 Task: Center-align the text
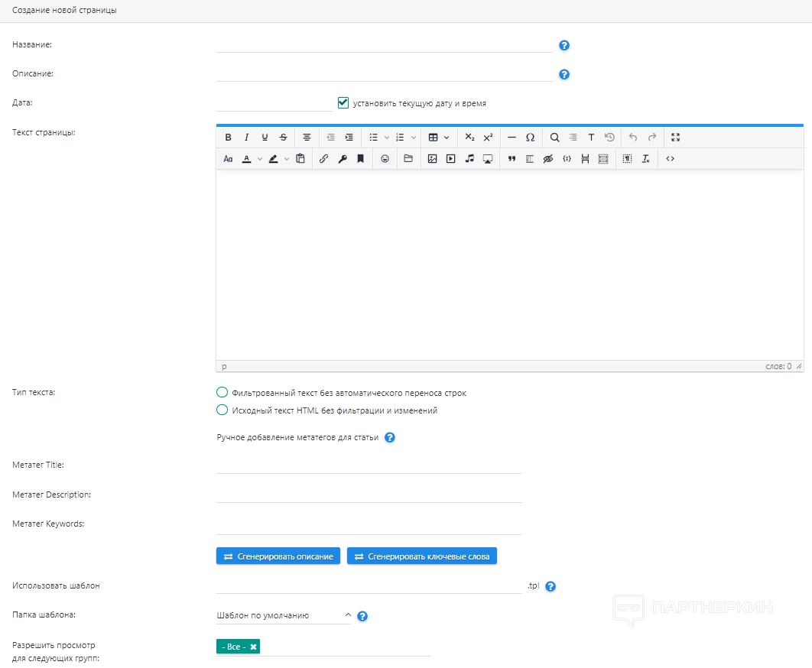tap(307, 138)
